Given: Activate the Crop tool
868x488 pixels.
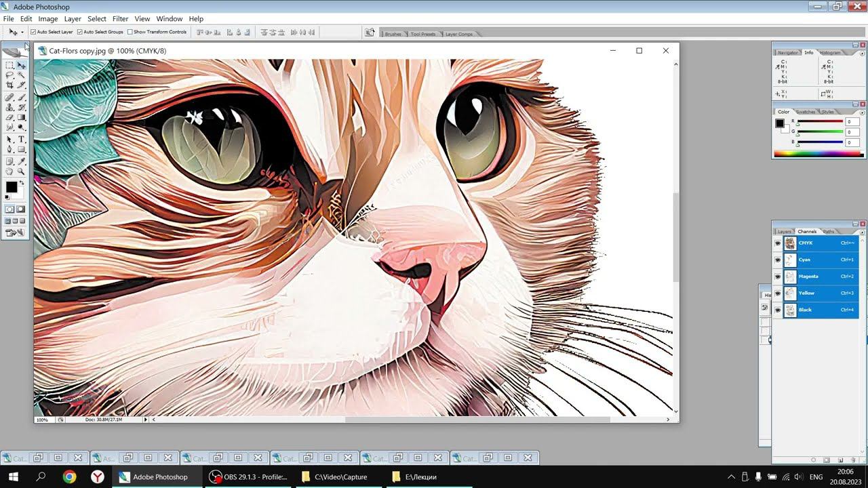Looking at the screenshot, I should (9, 85).
